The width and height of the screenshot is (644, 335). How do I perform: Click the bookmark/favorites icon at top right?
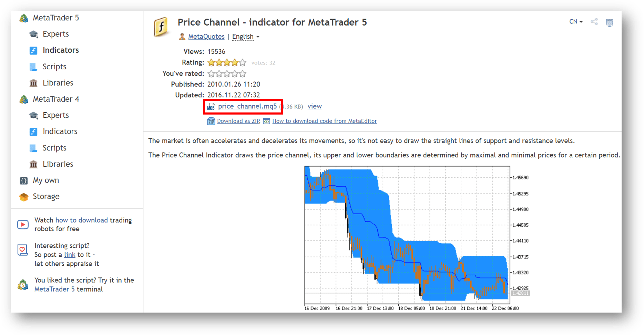[610, 22]
